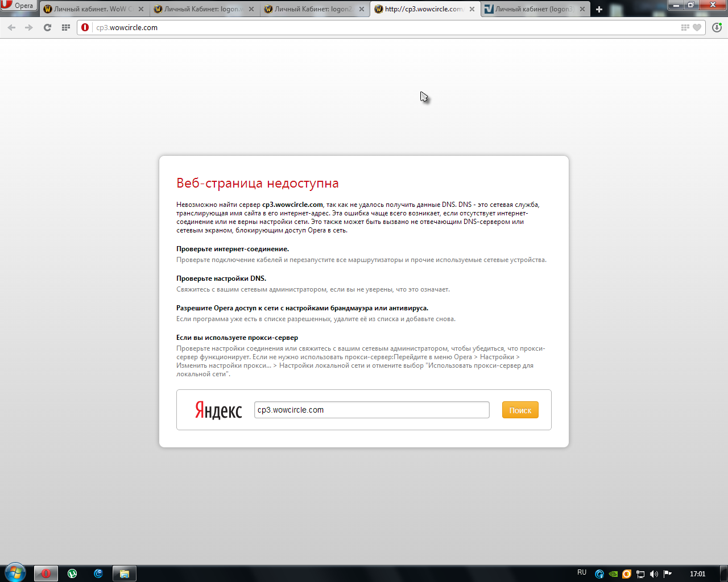Click the orange tray icon
The width and height of the screenshot is (728, 582).
coord(627,574)
